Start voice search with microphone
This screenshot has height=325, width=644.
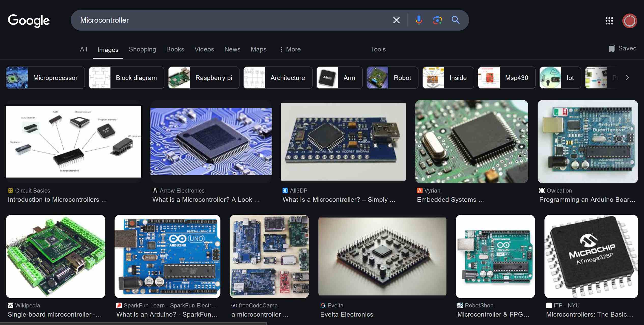click(x=419, y=20)
